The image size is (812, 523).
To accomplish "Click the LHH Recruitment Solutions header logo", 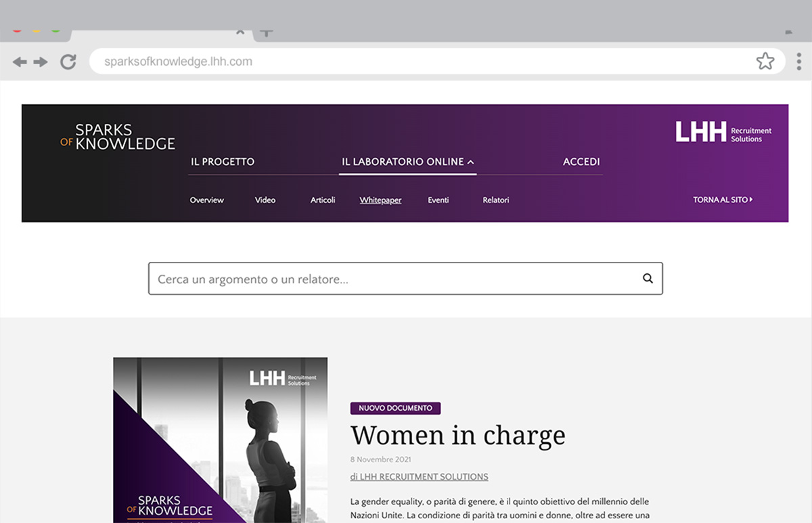I will coord(723,132).
